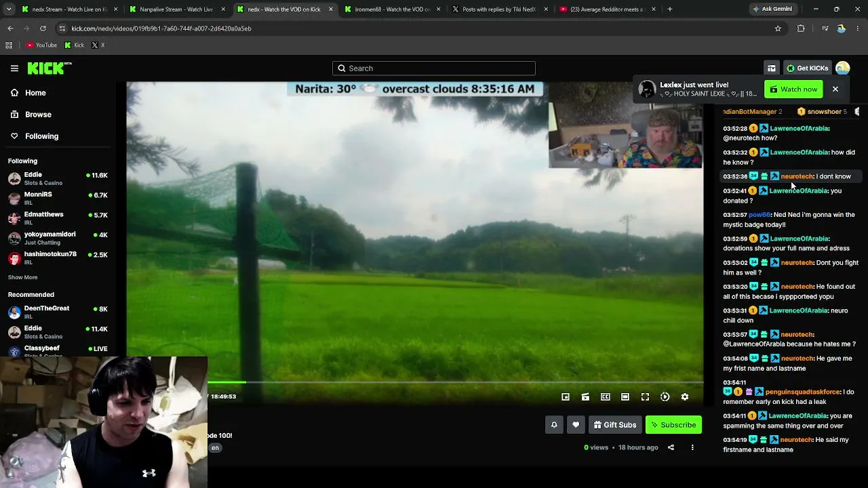868x488 pixels.
Task: Open Edmatthews channel in Following list
Action: point(58,218)
